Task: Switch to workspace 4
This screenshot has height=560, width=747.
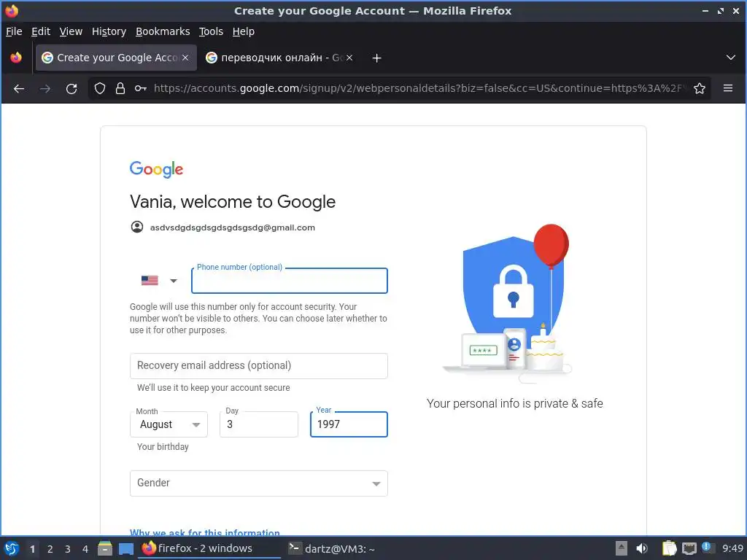Action: (85, 549)
